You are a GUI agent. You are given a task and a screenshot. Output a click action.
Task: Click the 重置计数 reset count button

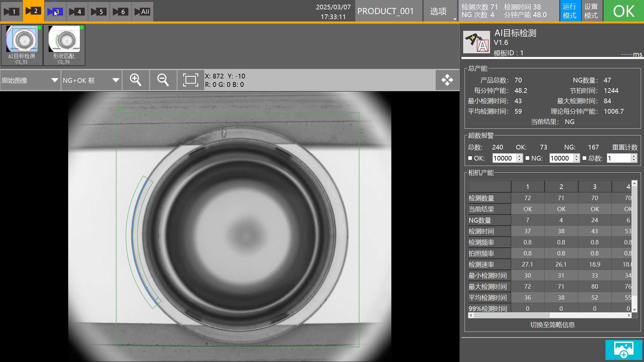[625, 147]
